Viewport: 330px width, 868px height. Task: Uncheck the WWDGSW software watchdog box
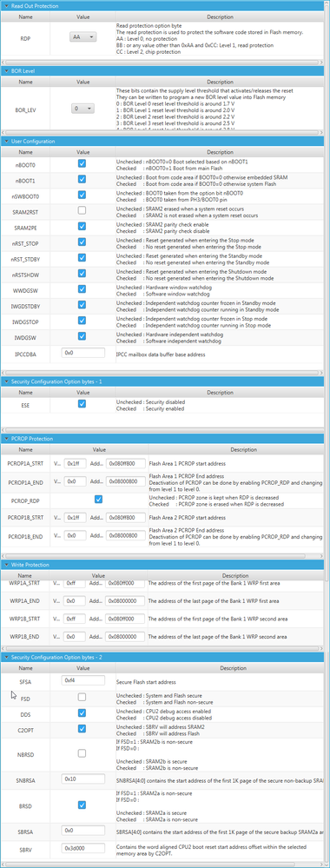[x=82, y=289]
